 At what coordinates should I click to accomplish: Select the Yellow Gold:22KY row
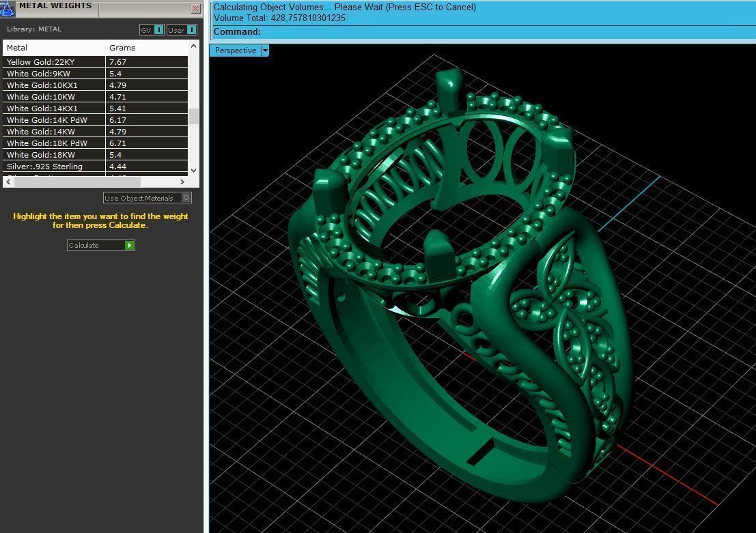click(96, 61)
